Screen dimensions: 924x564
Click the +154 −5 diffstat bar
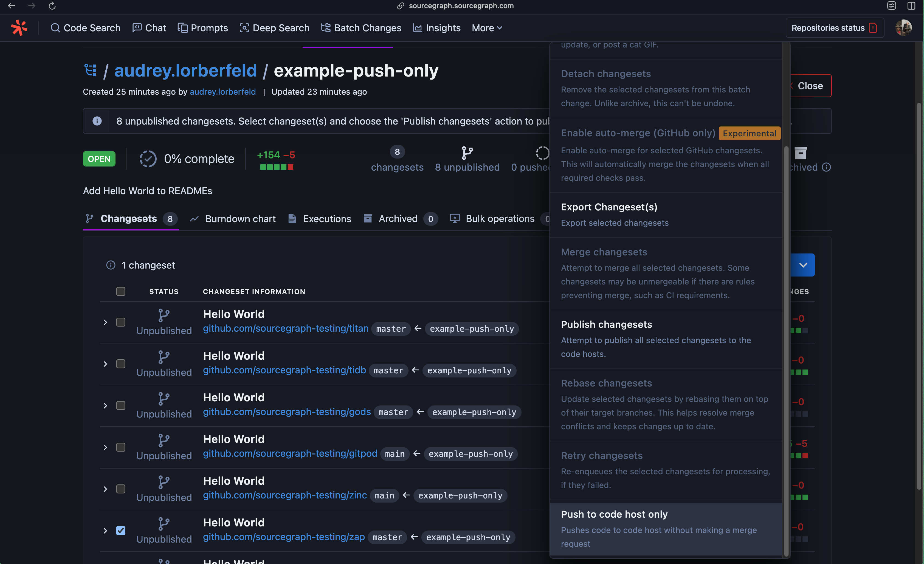(276, 167)
